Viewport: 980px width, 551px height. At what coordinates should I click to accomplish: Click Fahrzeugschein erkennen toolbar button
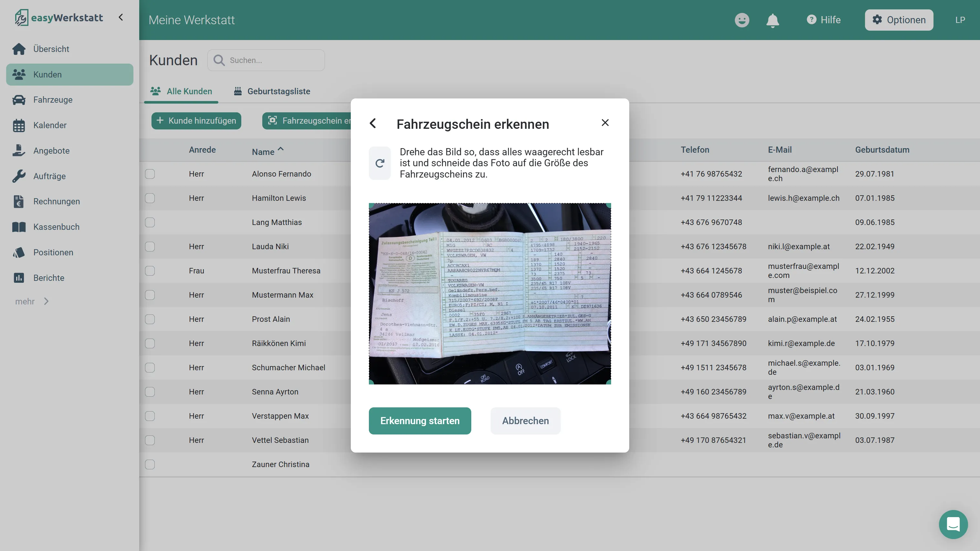point(307,120)
